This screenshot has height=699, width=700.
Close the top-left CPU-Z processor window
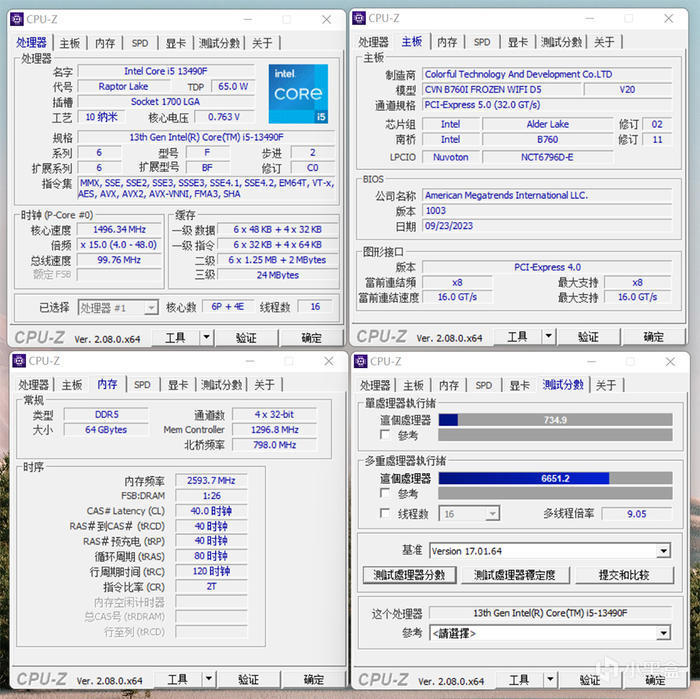[326, 20]
